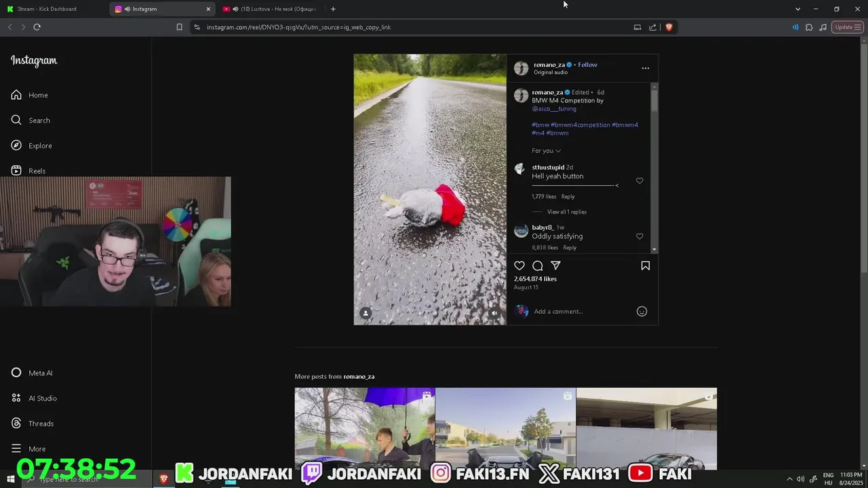868x488 pixels.
Task: Open browser hamburger menu beside Update
Action: (858, 27)
